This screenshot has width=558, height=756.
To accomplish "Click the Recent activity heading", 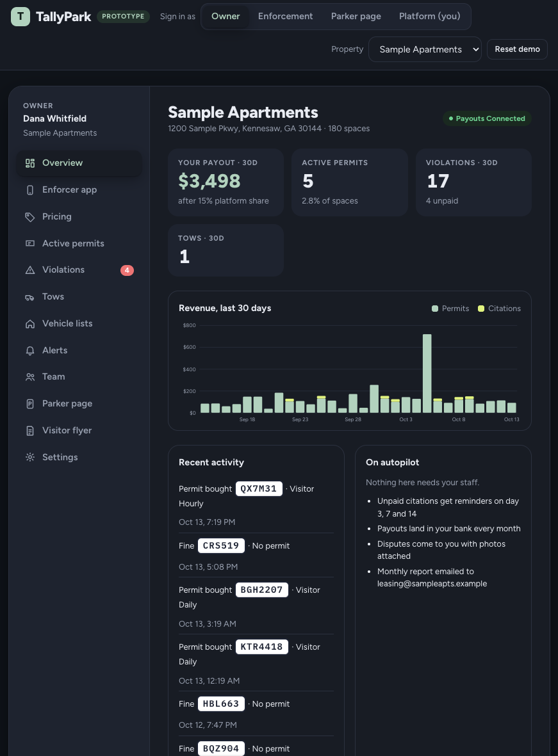I will [x=211, y=462].
